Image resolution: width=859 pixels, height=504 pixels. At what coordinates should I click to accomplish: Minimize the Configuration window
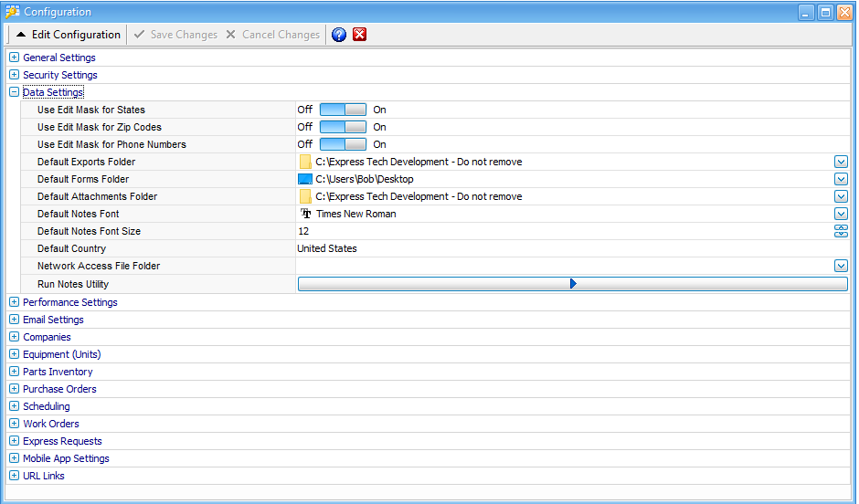[806, 12]
